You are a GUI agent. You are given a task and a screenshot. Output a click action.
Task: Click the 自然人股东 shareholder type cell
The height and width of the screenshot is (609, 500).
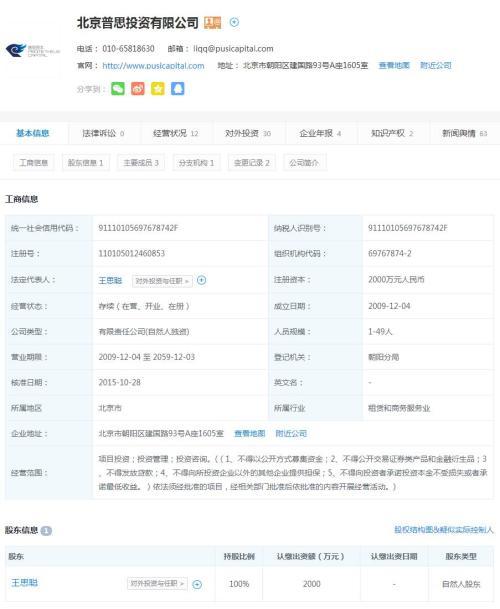pyautogui.click(x=461, y=584)
